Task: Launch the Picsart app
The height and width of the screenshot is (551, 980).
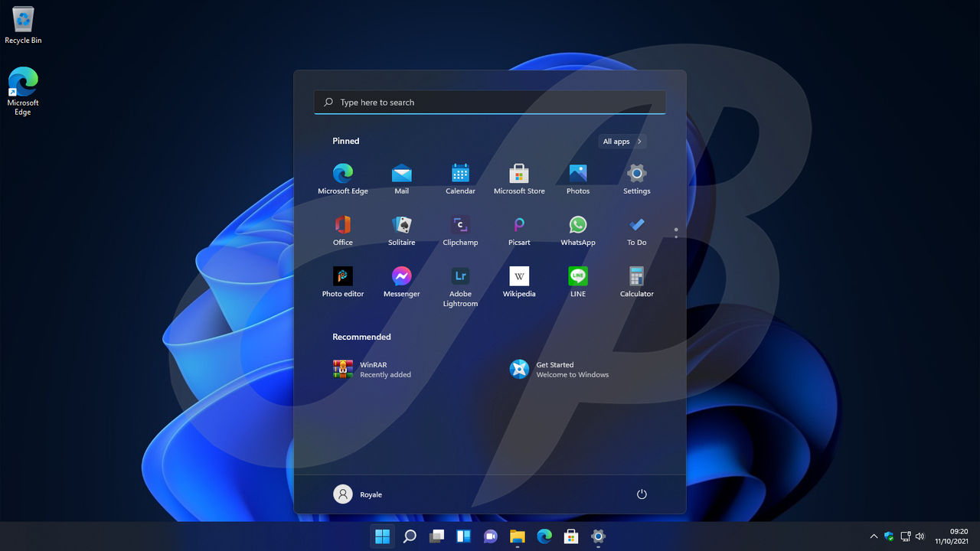Action: pos(519,230)
